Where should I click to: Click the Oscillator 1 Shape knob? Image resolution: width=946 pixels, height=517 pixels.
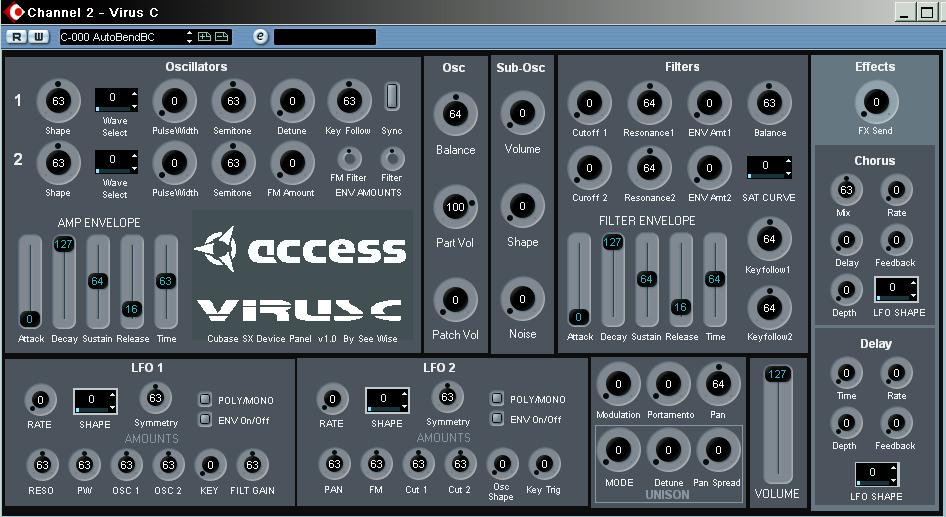click(59, 101)
